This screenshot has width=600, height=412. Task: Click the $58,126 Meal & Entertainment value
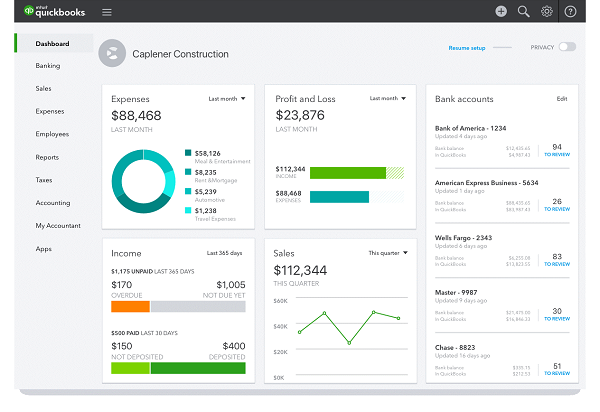207,153
